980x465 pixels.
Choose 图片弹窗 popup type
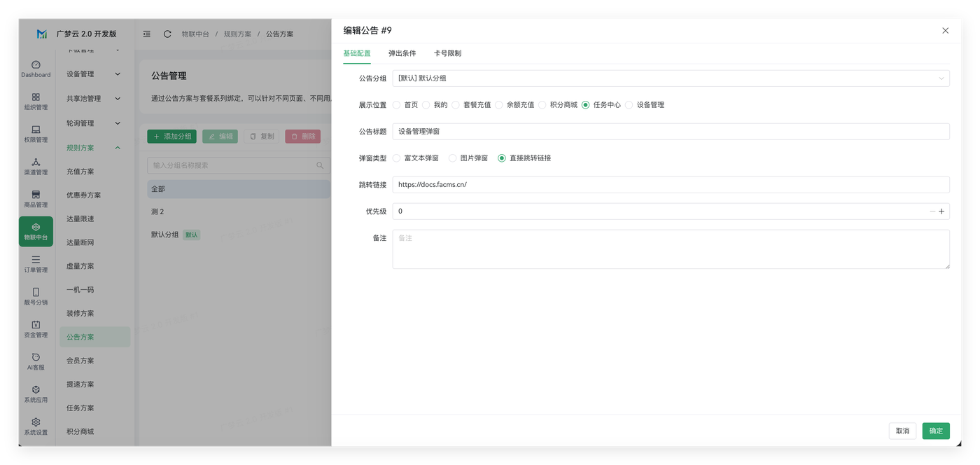468,158
